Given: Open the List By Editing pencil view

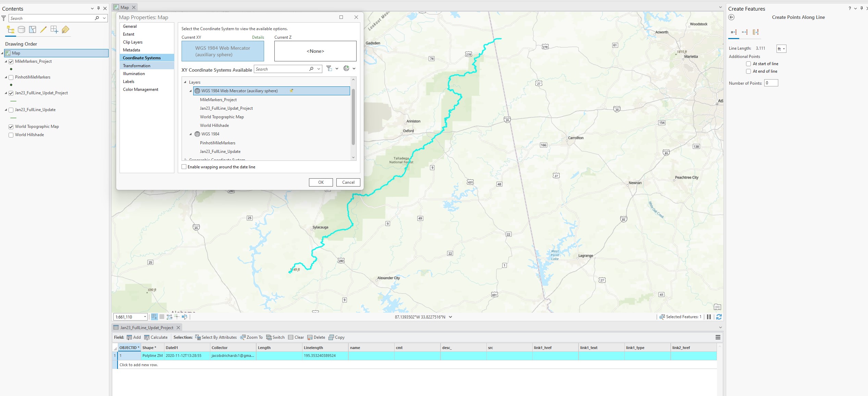Looking at the screenshot, I should (x=43, y=30).
